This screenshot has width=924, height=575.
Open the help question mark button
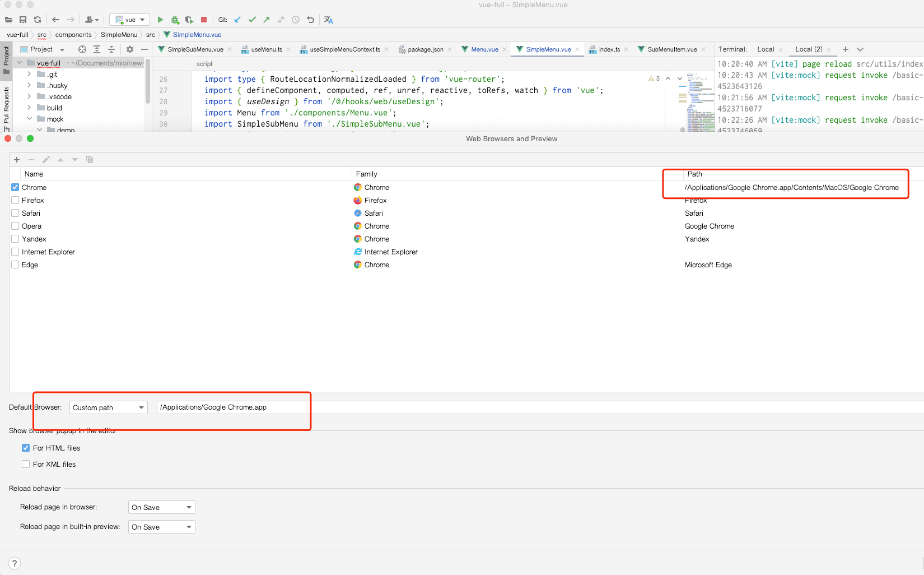pyautogui.click(x=15, y=563)
